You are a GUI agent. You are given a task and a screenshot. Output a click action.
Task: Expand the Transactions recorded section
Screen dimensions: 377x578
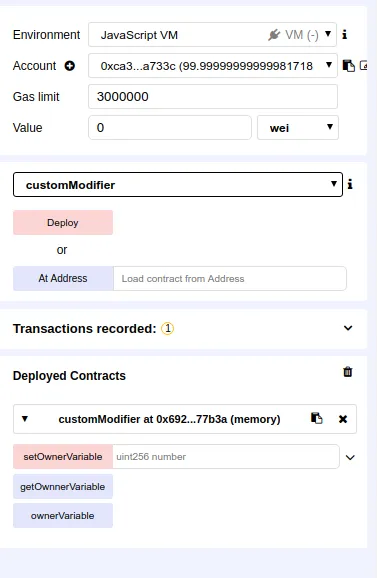[x=348, y=328]
